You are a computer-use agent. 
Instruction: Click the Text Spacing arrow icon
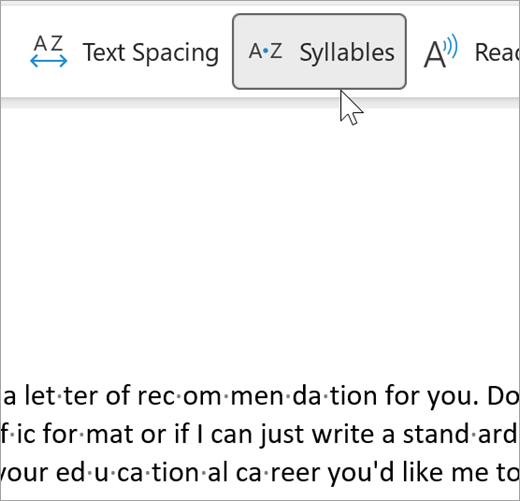[49, 51]
